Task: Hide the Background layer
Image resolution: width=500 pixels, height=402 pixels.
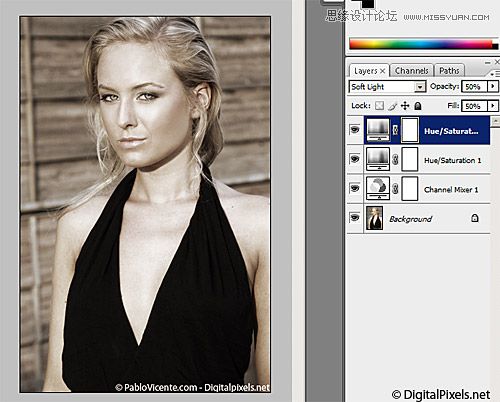Action: (355, 218)
